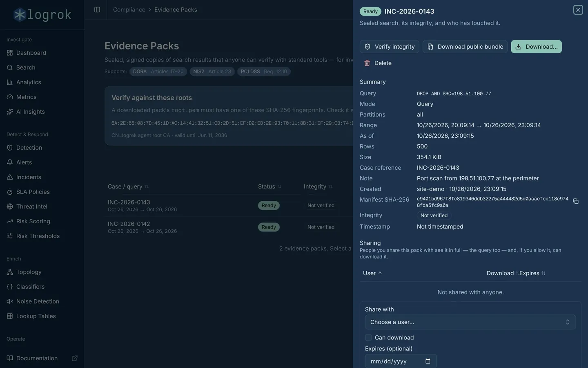Select the INC-2026-0142 pack row
This screenshot has width=588, height=368.
click(229, 227)
